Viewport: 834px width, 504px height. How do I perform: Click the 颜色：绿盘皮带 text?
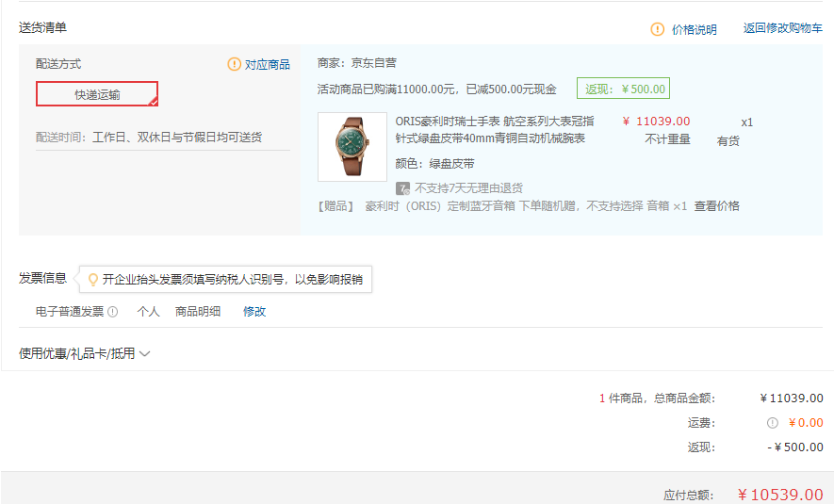tap(434, 164)
